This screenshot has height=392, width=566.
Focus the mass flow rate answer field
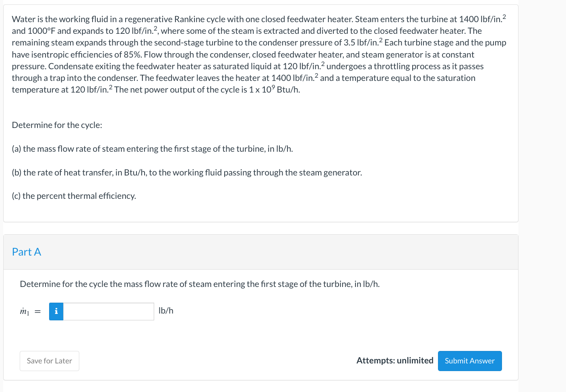click(x=109, y=312)
